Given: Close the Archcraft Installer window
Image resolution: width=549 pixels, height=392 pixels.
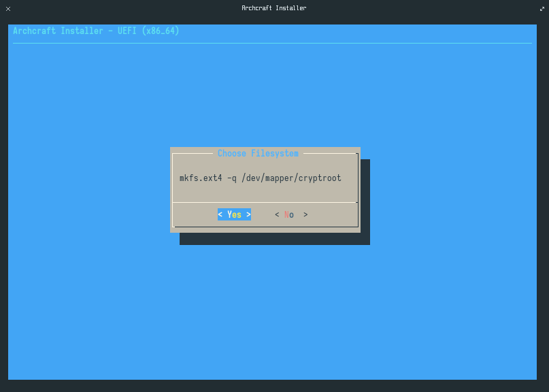Looking at the screenshot, I should tap(8, 9).
